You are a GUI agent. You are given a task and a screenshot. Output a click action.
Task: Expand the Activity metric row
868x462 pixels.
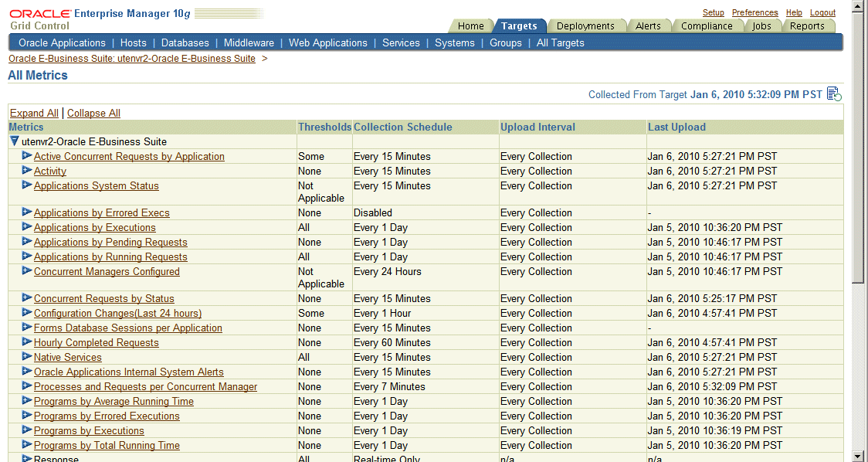(27, 170)
